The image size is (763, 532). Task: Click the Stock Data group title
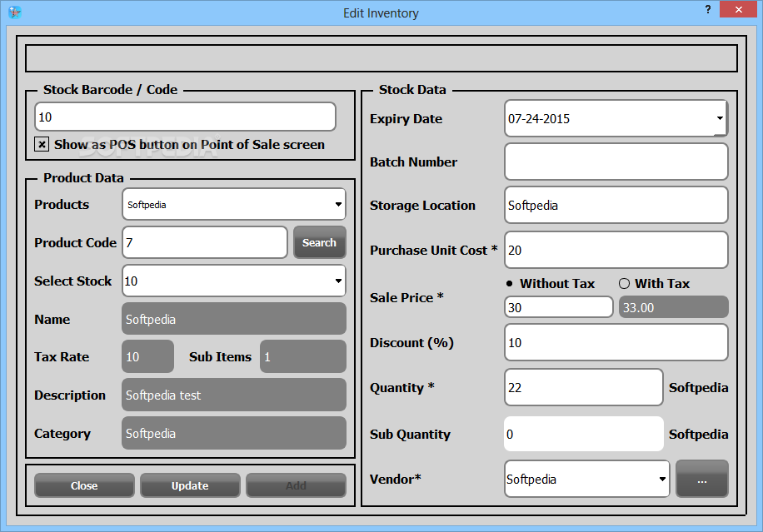(412, 89)
